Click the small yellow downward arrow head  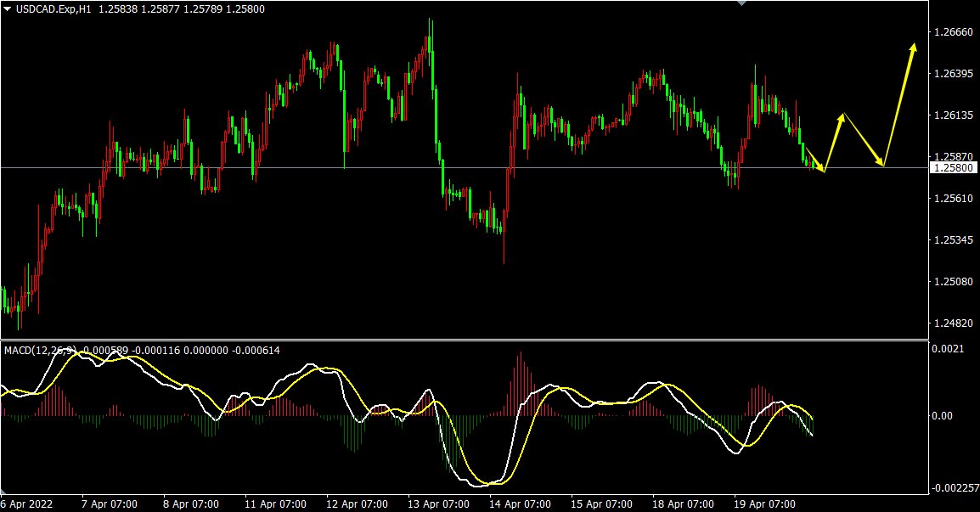(821, 167)
